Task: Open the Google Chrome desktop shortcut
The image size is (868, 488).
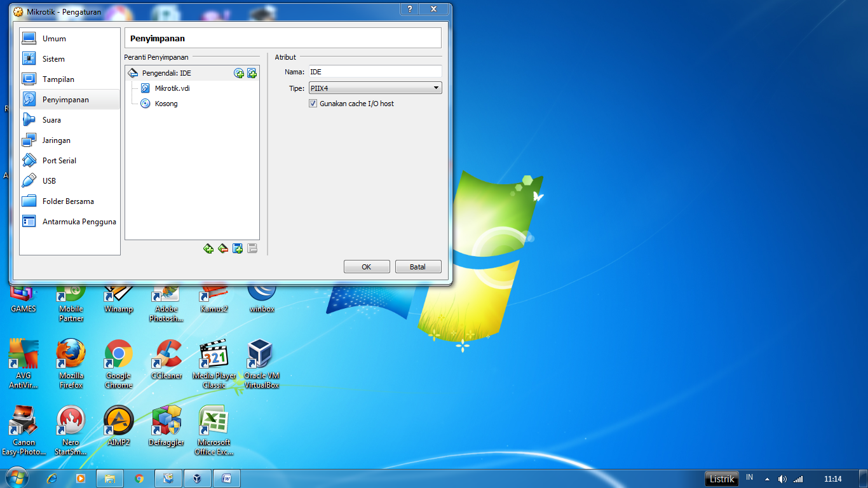Action: click(x=119, y=363)
